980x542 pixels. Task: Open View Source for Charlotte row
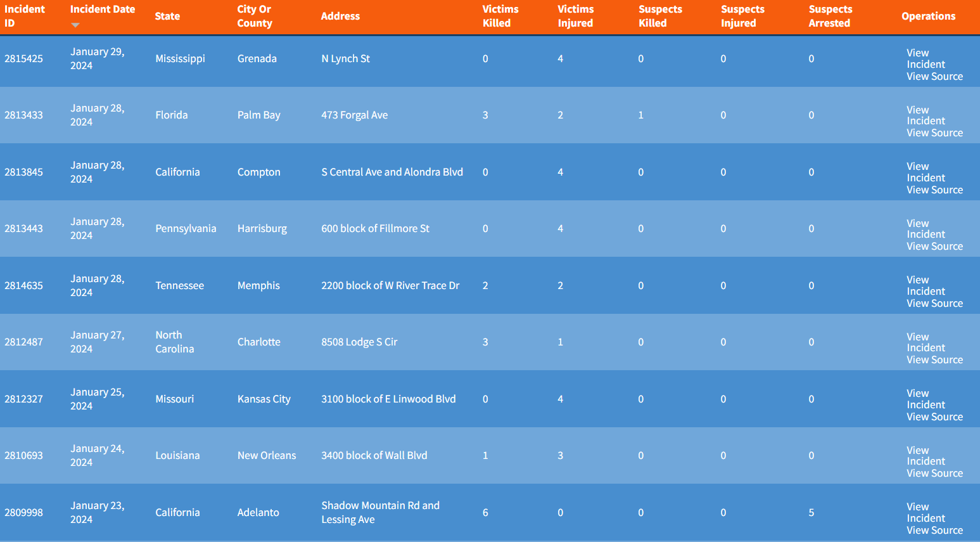(934, 360)
